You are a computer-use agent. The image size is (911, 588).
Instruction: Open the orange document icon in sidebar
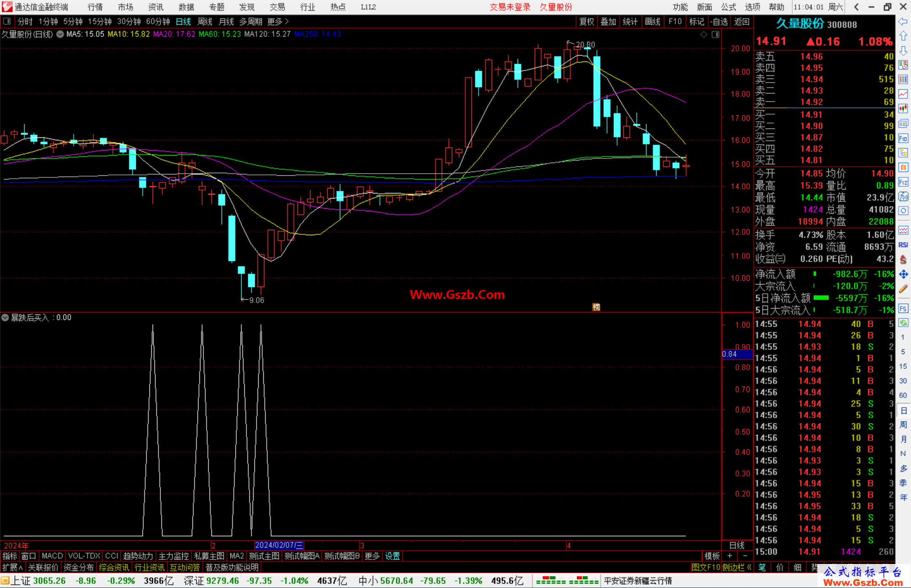coord(903,167)
